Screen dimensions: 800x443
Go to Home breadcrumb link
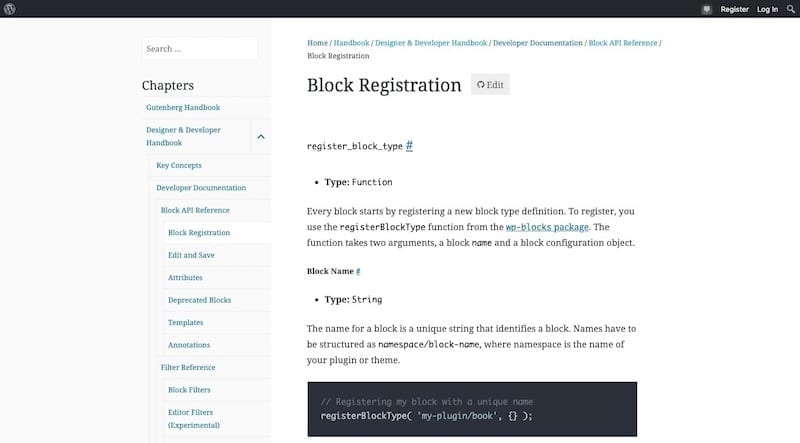pos(317,43)
